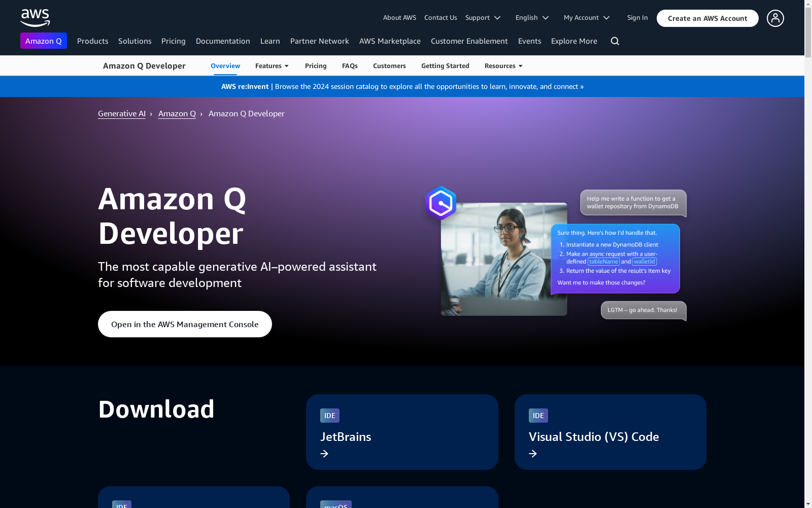
Task: Click Open in the AWS Management Console
Action: (x=185, y=324)
